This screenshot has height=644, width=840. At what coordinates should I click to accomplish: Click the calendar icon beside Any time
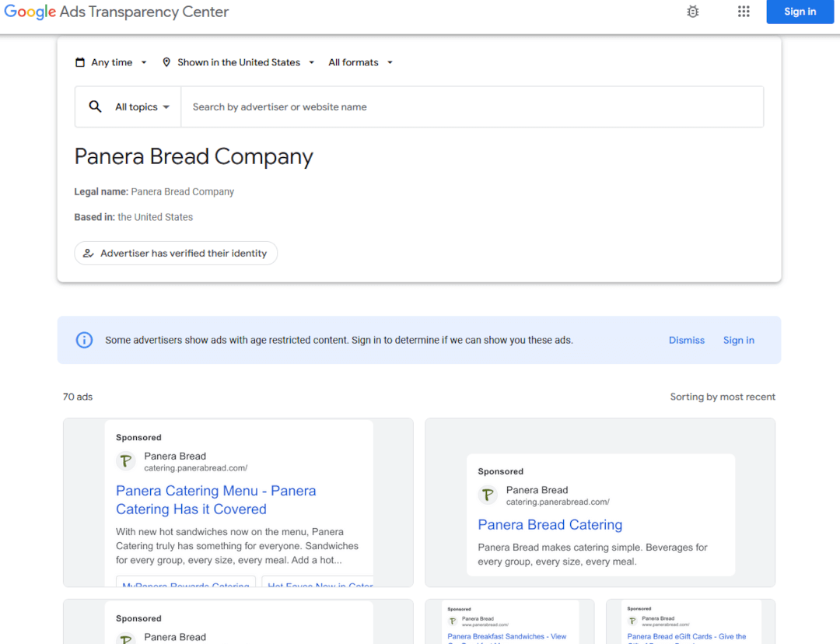80,61
